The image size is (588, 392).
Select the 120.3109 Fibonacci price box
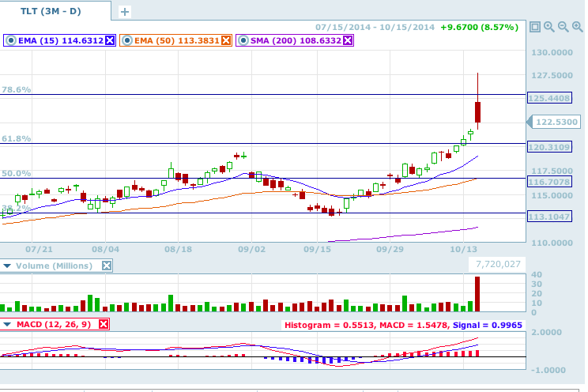tap(549, 147)
